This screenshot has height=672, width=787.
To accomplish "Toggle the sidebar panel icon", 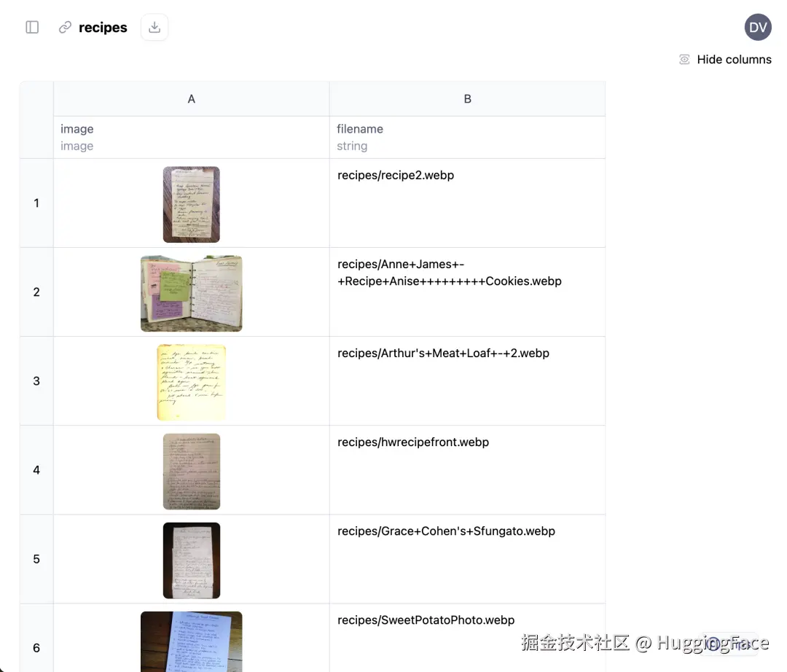I will 32,27.
